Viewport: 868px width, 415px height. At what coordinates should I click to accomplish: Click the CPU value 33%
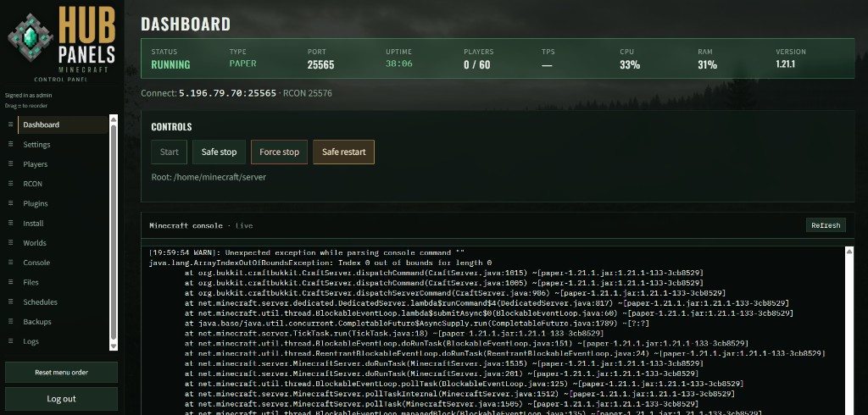630,64
